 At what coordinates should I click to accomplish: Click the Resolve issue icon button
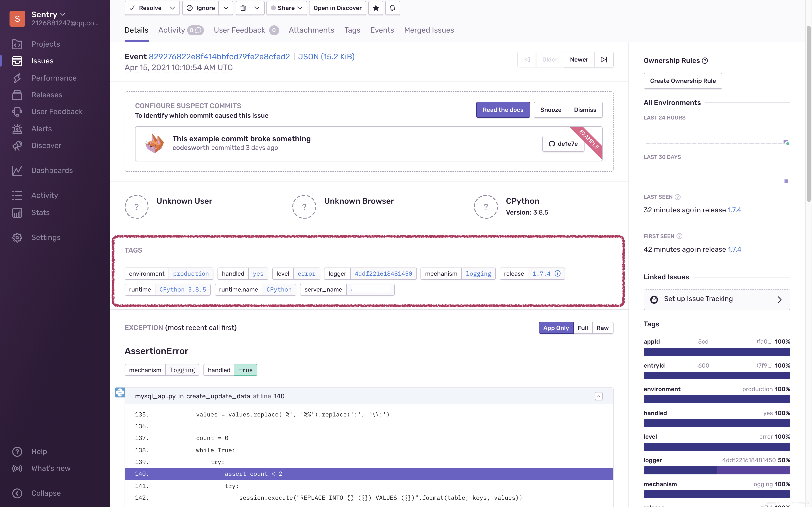point(145,8)
